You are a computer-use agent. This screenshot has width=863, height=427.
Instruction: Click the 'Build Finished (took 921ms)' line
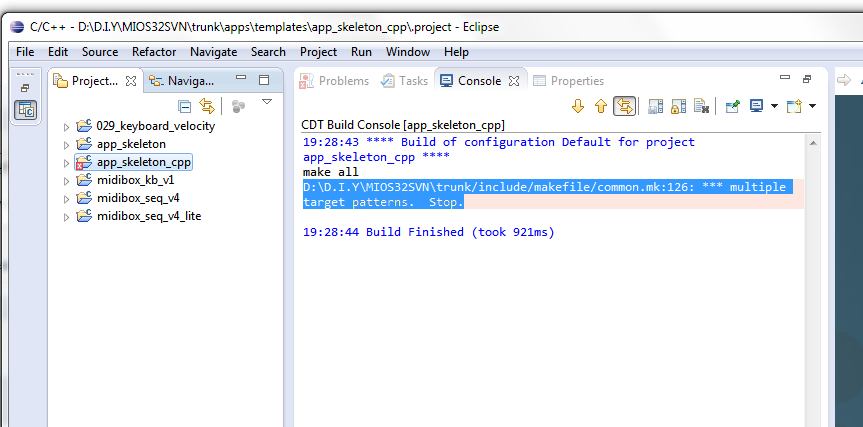tap(428, 232)
